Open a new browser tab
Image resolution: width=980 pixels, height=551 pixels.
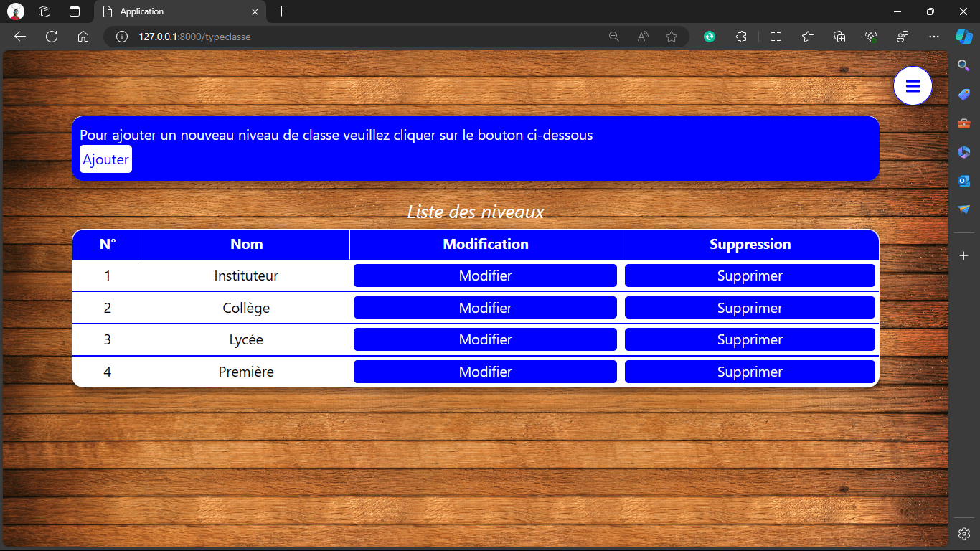click(x=282, y=11)
